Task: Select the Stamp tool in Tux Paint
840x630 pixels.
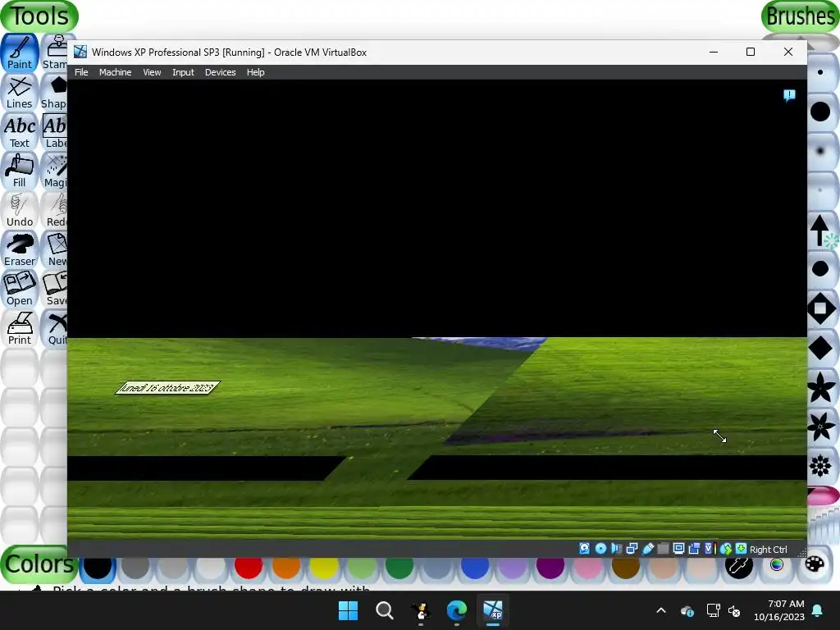Action: pos(54,52)
